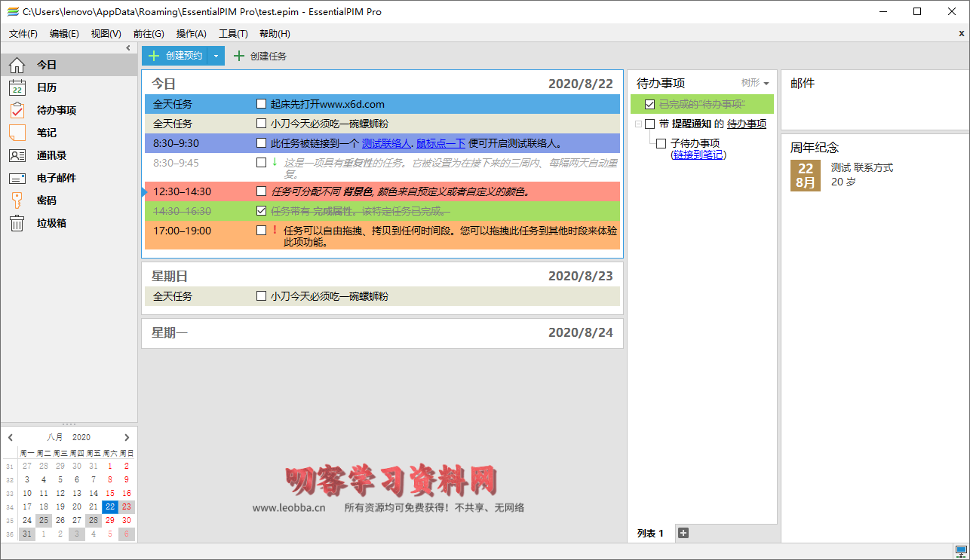Screen dimensions: 970x560
Task: Open the 通讯录 contacts module icon
Action: coord(17,156)
